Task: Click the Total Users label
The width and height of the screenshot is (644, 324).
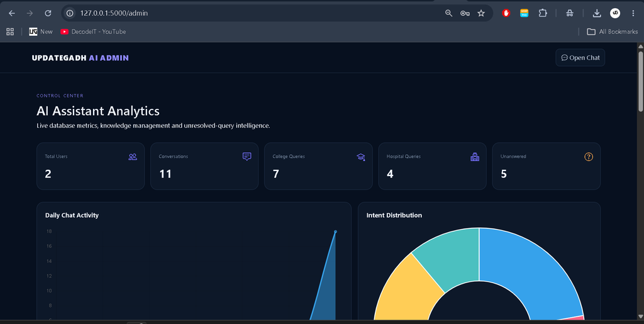Action: 56,157
